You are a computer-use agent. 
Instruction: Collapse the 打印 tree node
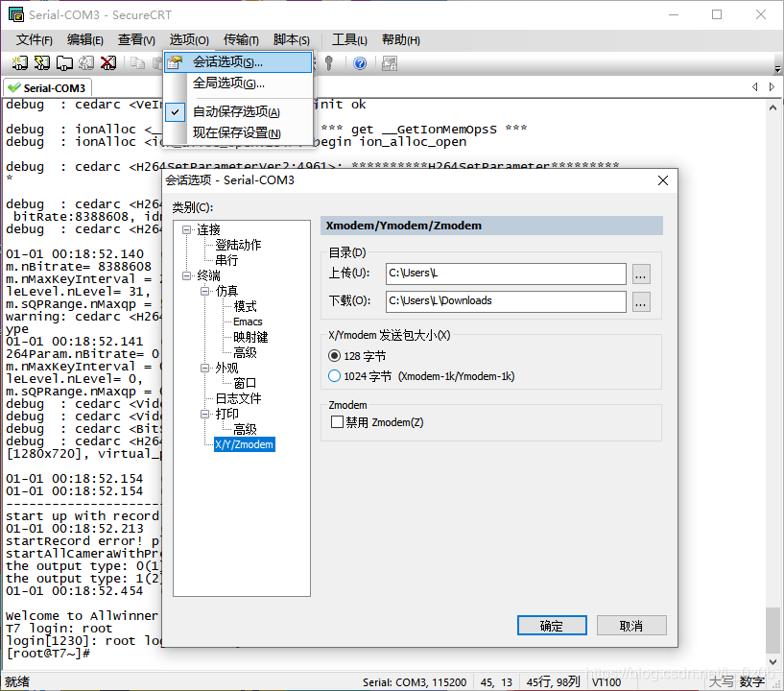click(205, 414)
